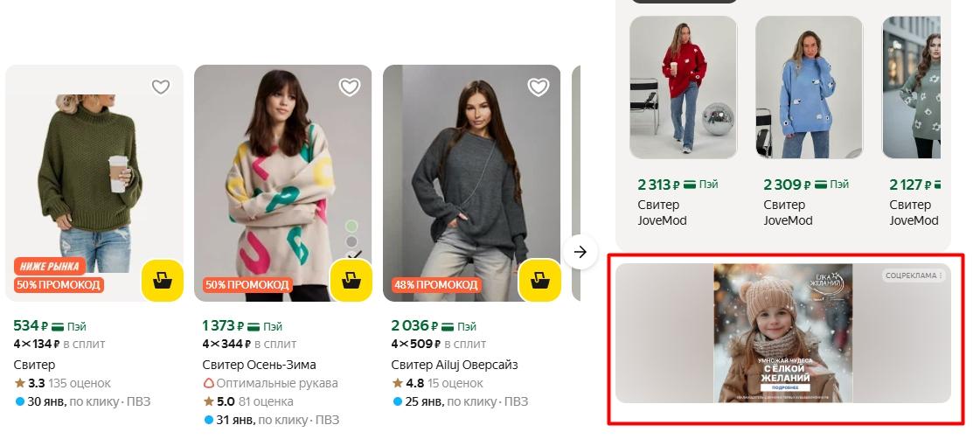Screen dimensions: 980x439
Task: Click ПОДРОБНЕЕ on the Ёлка желаний banner
Action: (x=783, y=386)
